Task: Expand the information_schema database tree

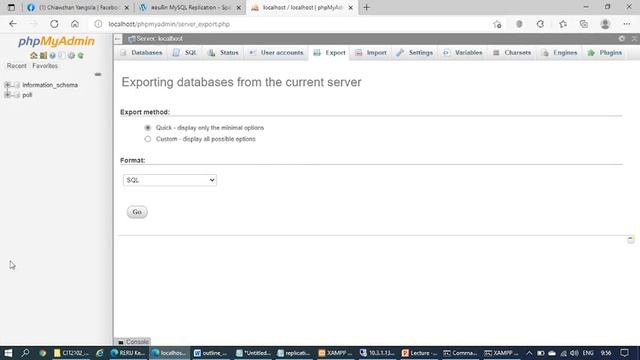Action: [x=7, y=85]
